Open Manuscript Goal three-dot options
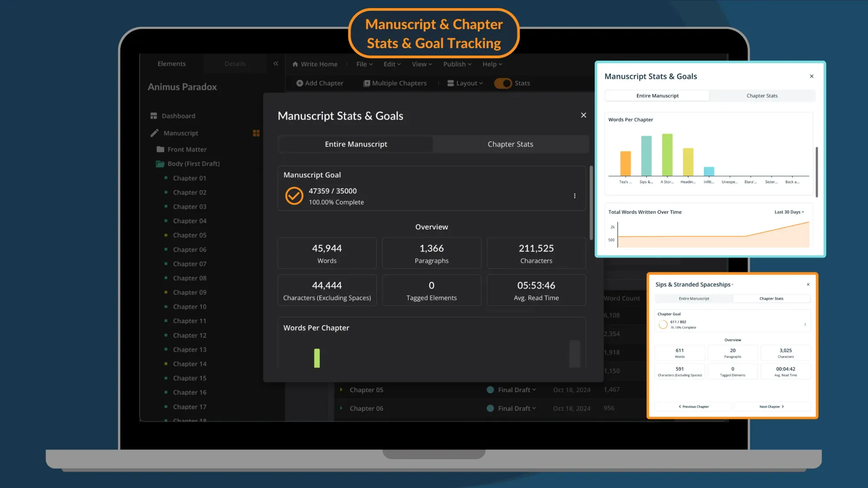The height and width of the screenshot is (488, 868). pyautogui.click(x=575, y=196)
